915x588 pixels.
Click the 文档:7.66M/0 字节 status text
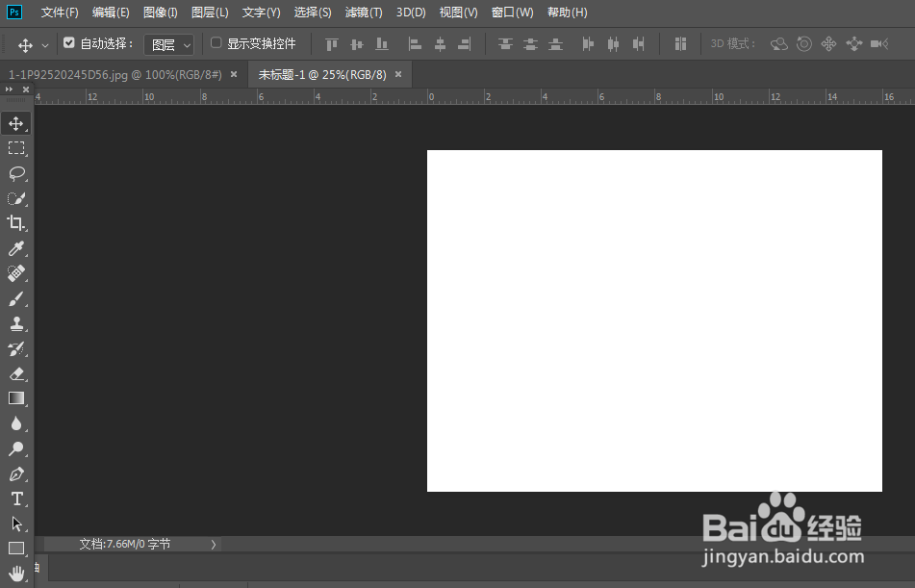(125, 544)
